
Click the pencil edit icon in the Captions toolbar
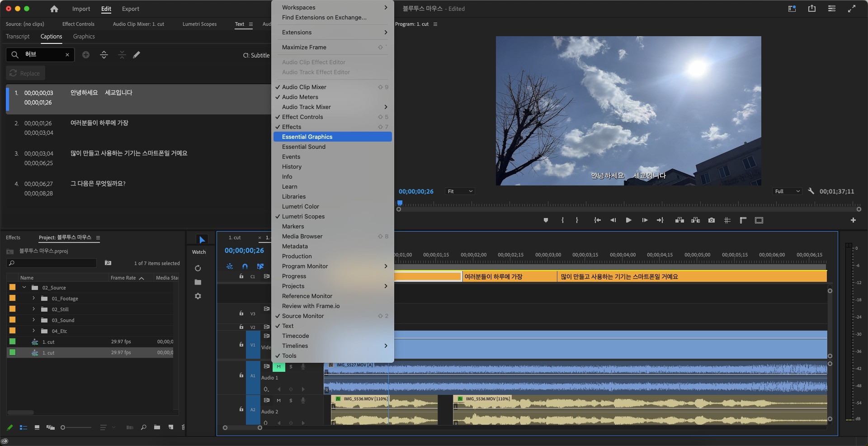tap(137, 55)
